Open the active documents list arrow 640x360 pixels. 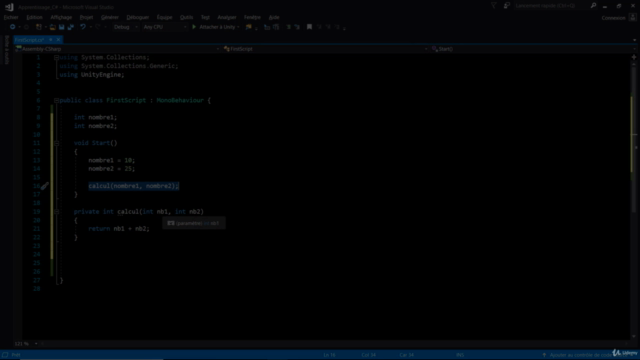click(x=634, y=40)
